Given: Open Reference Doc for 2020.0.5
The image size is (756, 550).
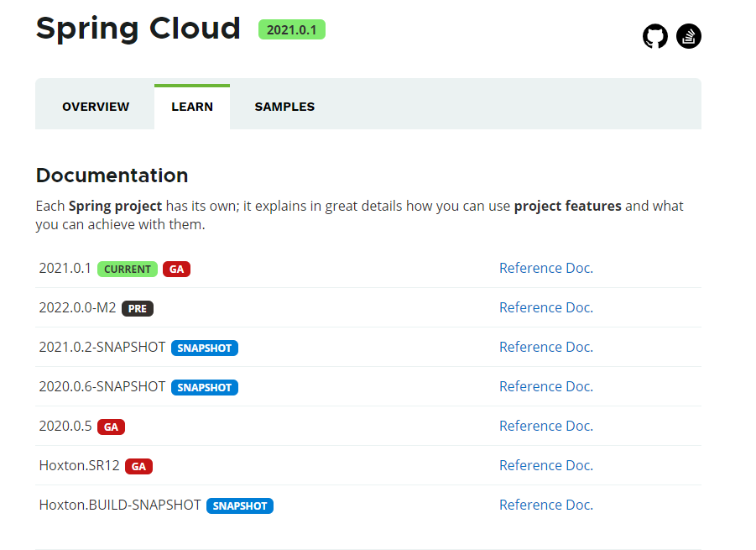Looking at the screenshot, I should pos(545,426).
